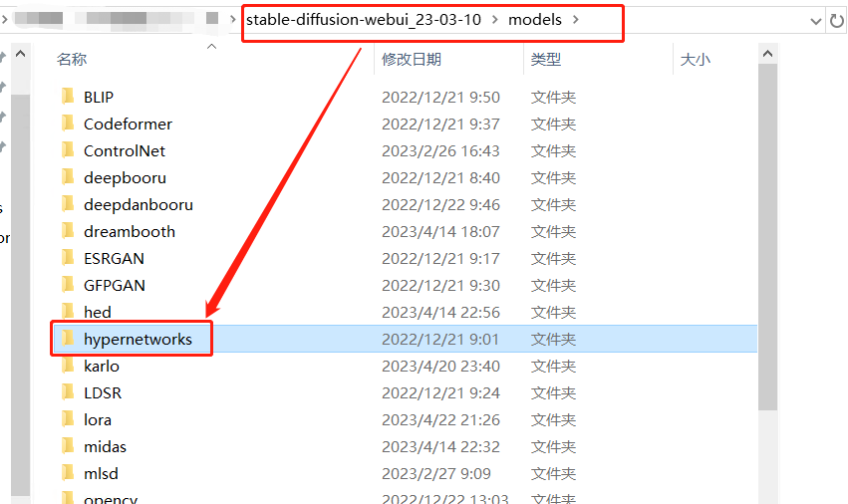
Task: Click the karlo folder icon
Action: pos(68,366)
